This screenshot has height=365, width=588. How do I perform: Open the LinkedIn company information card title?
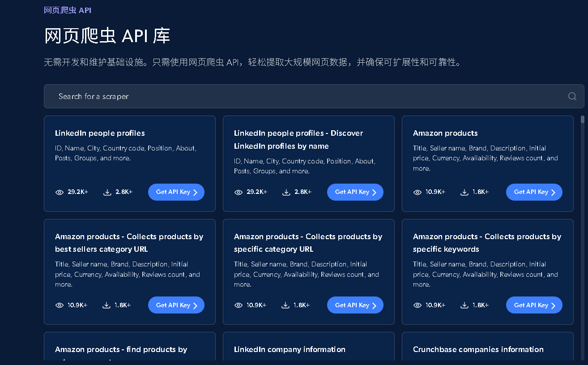pos(290,349)
